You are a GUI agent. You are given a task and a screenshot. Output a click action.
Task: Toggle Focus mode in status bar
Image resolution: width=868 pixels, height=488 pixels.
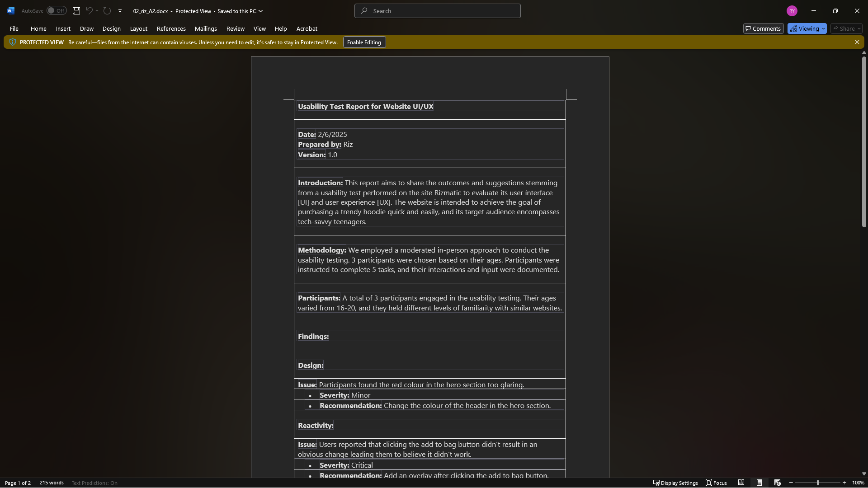pyautogui.click(x=716, y=483)
